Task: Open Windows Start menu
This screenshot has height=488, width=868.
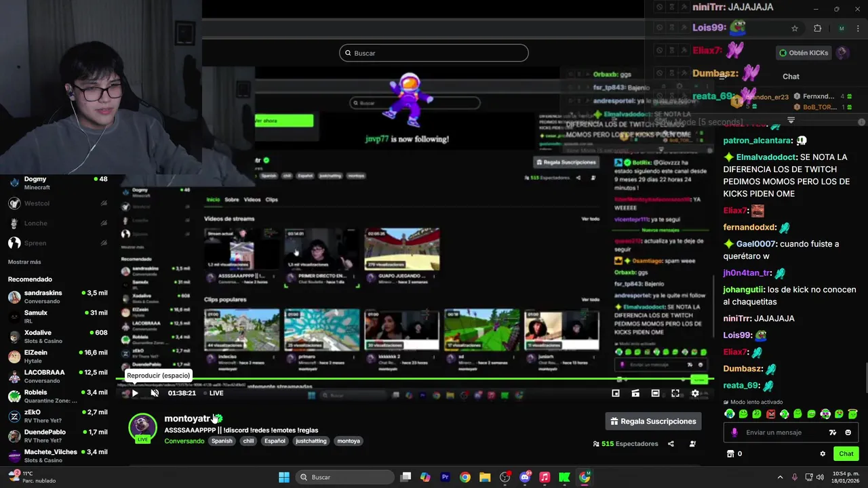Action: pyautogui.click(x=284, y=477)
